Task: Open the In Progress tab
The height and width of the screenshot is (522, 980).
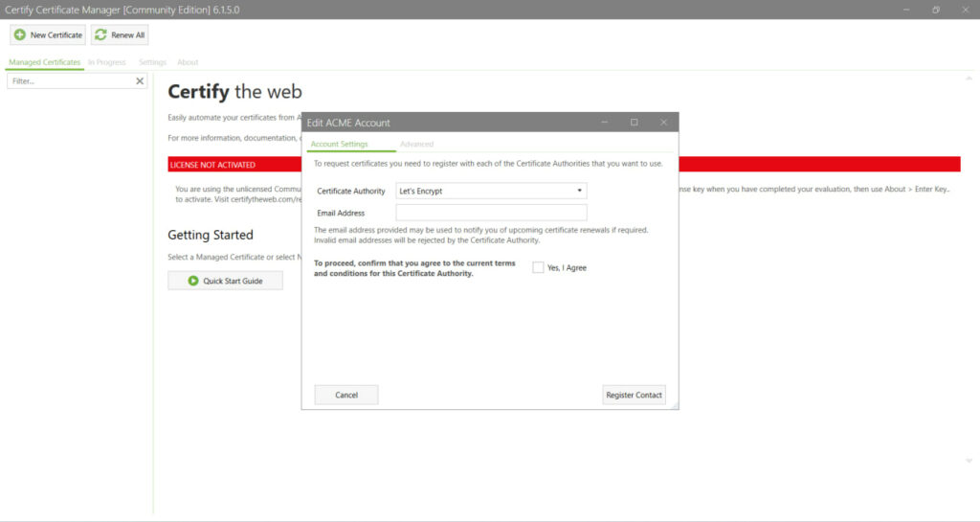Action: [107, 62]
